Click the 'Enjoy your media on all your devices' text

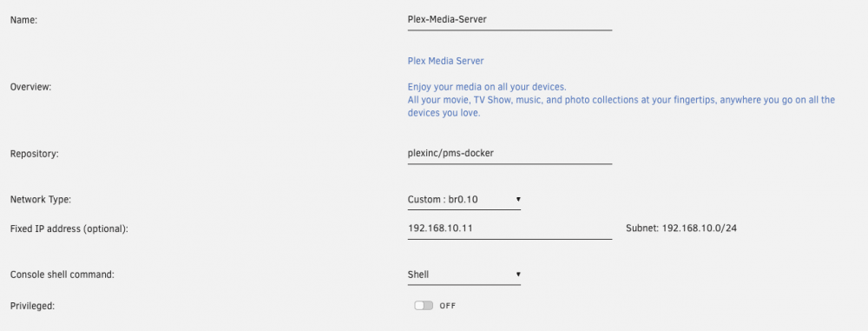click(487, 88)
